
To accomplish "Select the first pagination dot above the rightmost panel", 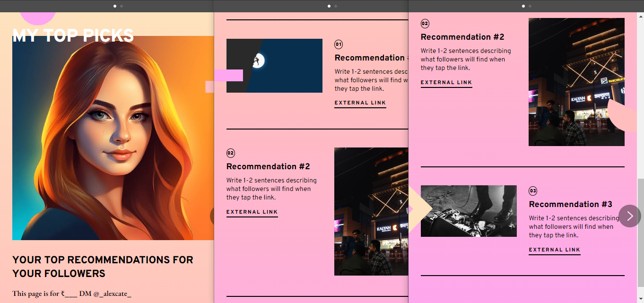I will tap(523, 6).
